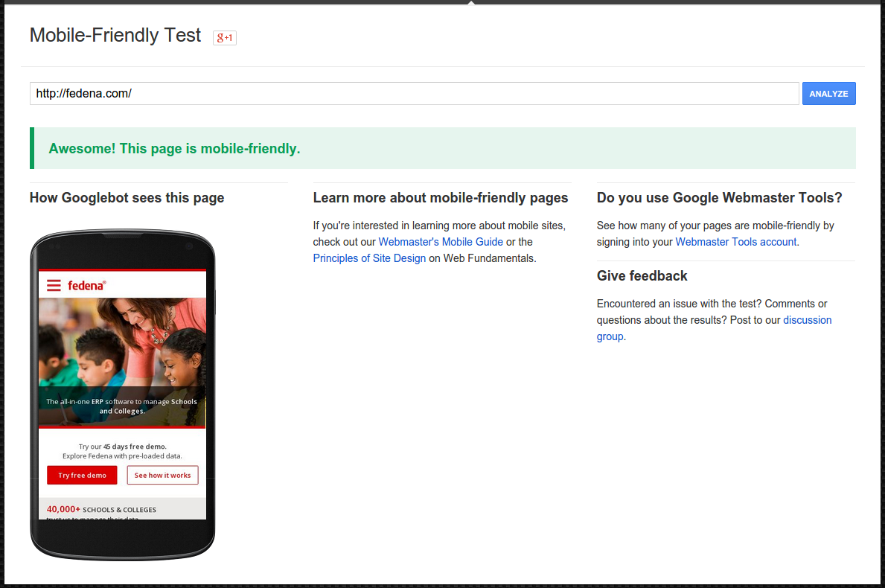Click the Do you use Google Webmaster Tools heading
885x588 pixels.
coord(719,198)
